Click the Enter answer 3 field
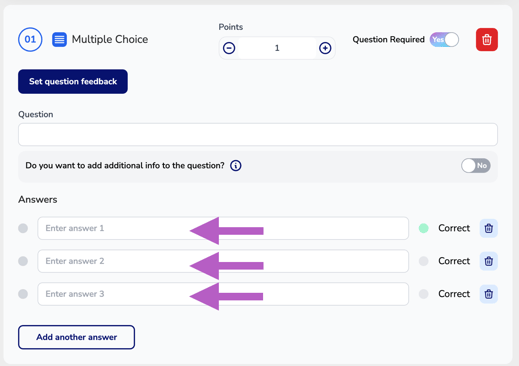 [x=223, y=294]
